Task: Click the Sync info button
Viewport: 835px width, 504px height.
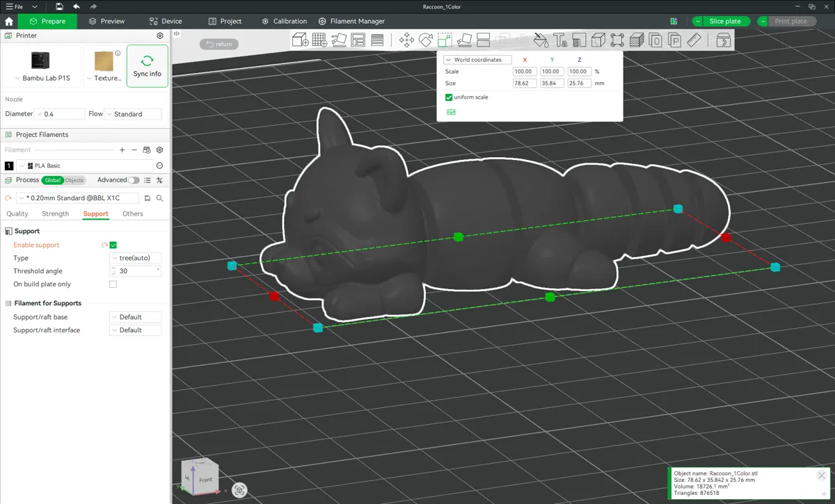Action: 147,66
